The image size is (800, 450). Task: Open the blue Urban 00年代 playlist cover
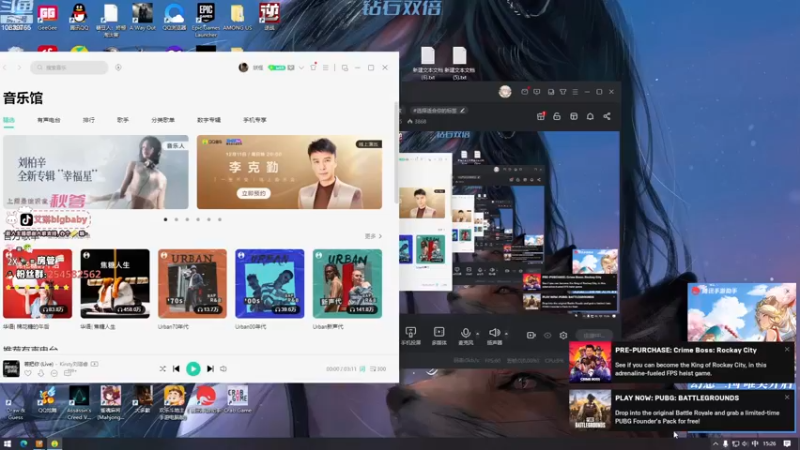(269, 284)
